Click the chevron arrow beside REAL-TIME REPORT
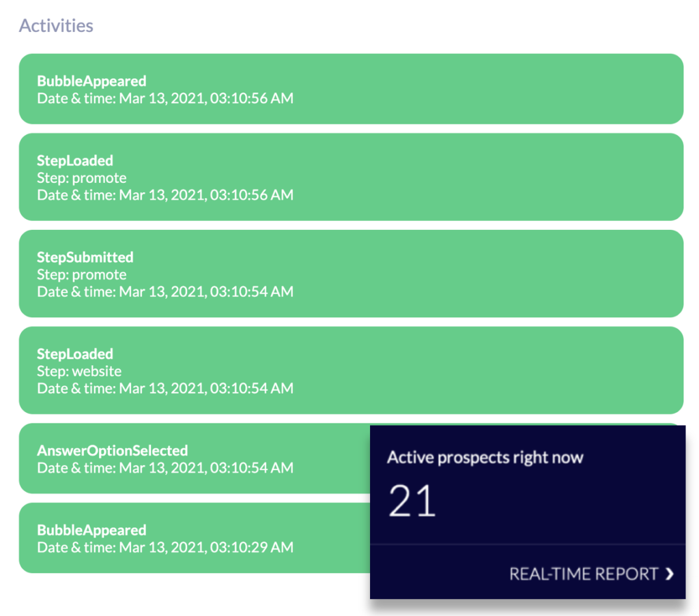 (x=670, y=574)
